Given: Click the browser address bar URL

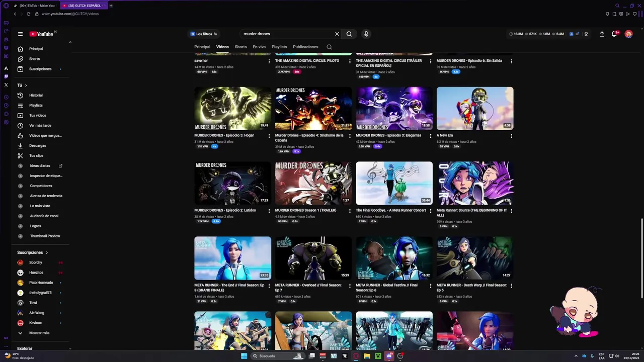Looking at the screenshot, I should tap(70, 14).
